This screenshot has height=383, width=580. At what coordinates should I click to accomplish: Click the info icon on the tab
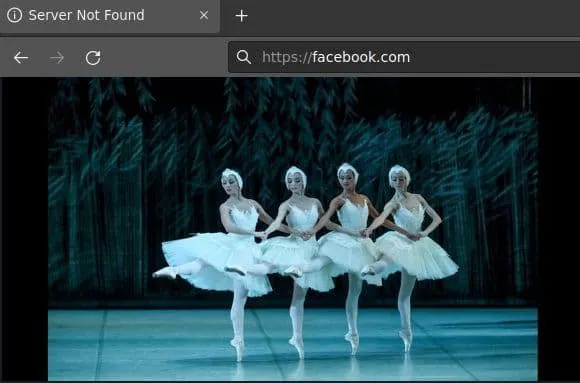tap(14, 15)
